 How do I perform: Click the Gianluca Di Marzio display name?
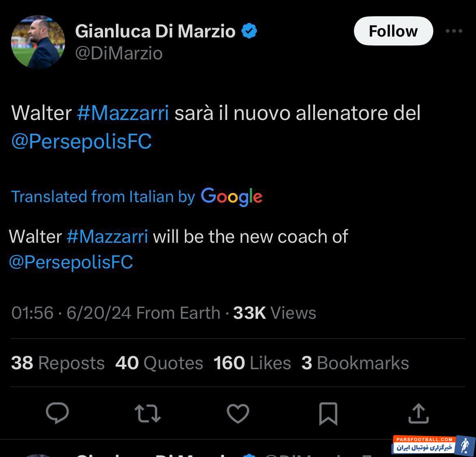tap(155, 31)
